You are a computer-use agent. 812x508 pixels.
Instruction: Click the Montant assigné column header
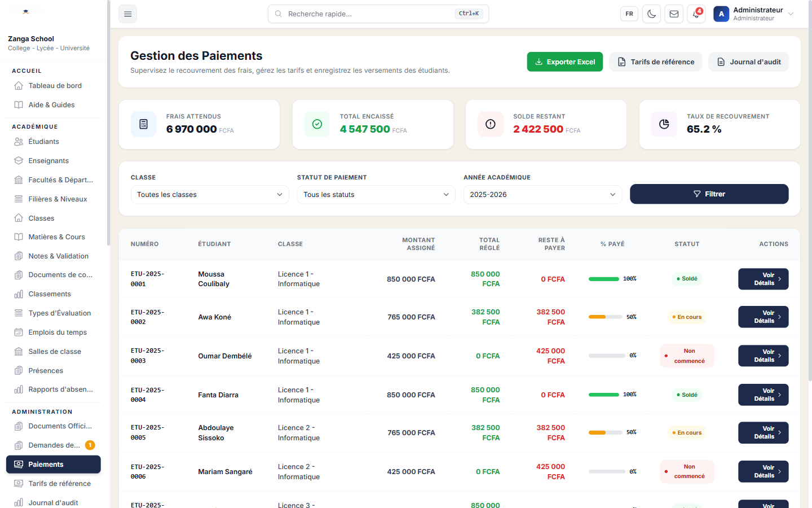418,244
